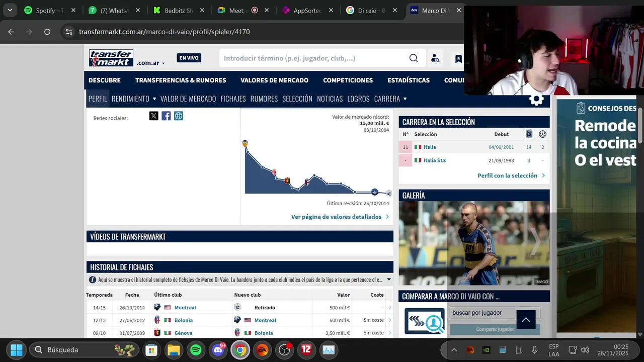This screenshot has height=362, width=644.
Task: Click the site information icon in address bar
Action: [x=69, y=32]
